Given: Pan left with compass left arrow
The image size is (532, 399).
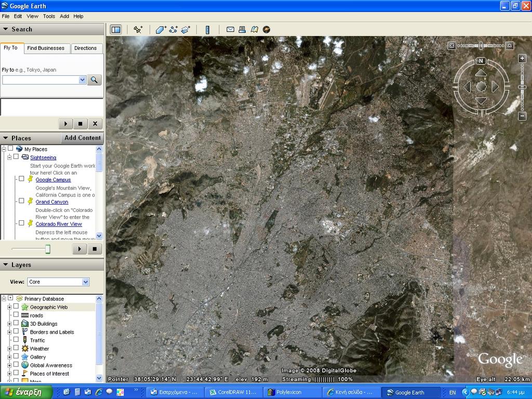Looking at the screenshot, I should pyautogui.click(x=468, y=87).
